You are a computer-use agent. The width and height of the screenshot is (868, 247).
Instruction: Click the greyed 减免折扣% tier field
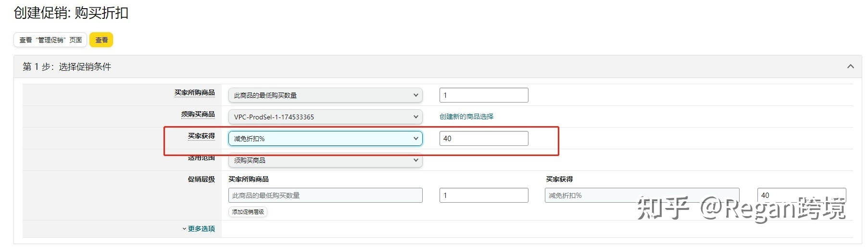coord(642,195)
